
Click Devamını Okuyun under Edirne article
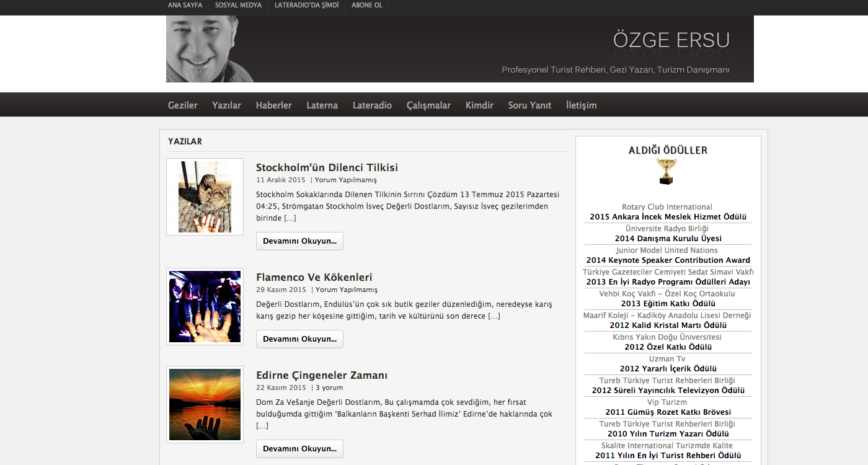[299, 449]
